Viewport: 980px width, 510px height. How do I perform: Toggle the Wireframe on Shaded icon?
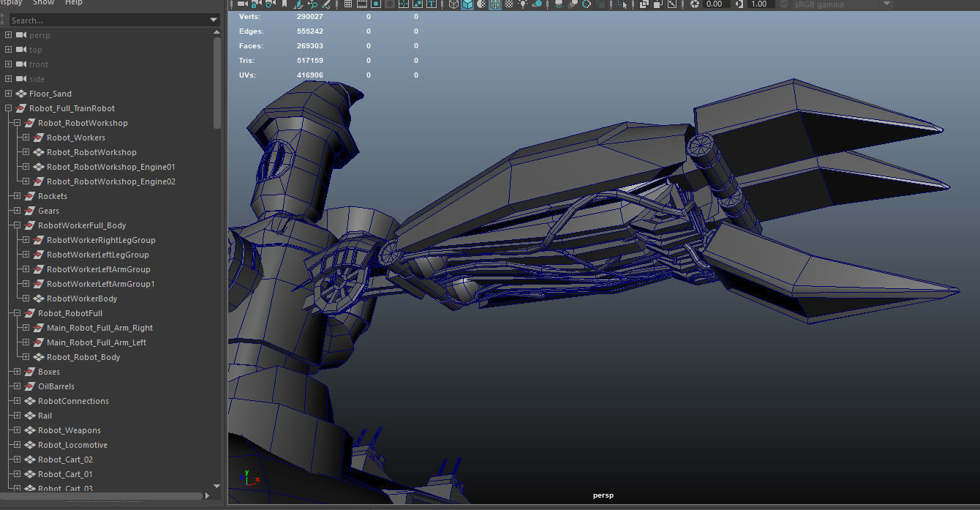click(496, 4)
